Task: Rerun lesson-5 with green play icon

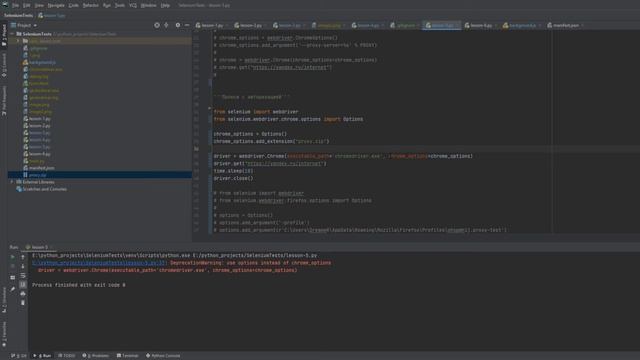Action: 13,257
